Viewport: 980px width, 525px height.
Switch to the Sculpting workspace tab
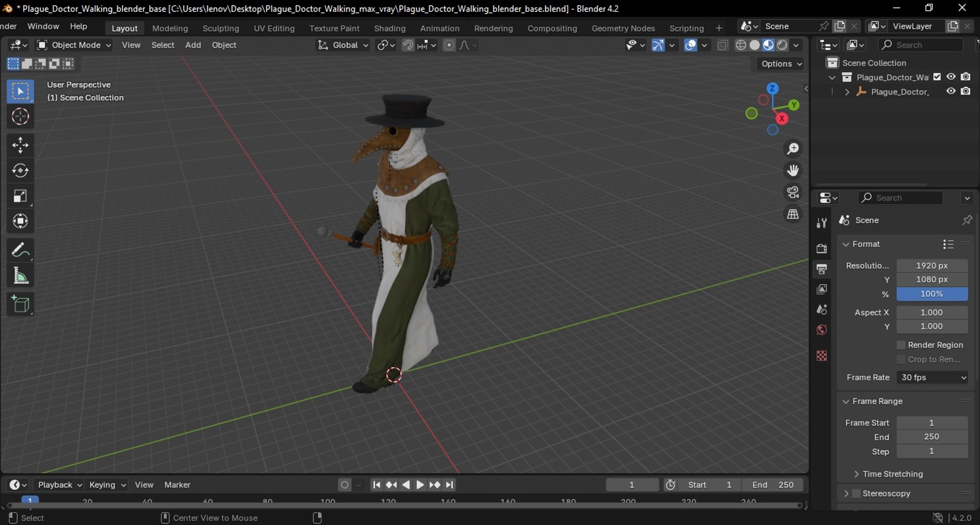(x=220, y=28)
